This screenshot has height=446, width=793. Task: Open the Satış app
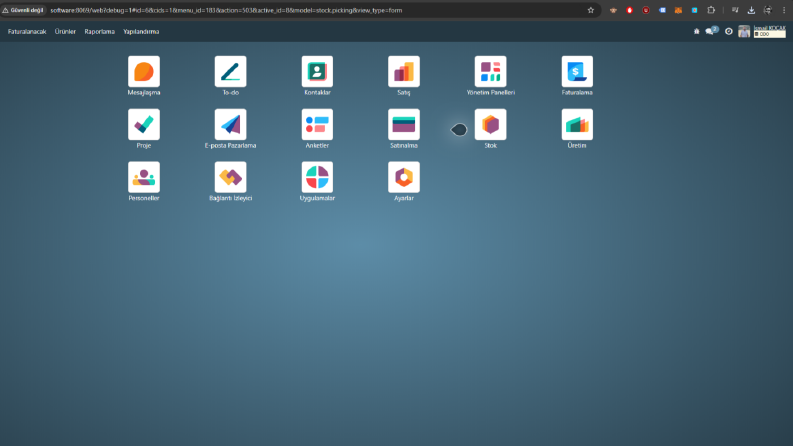coord(404,72)
